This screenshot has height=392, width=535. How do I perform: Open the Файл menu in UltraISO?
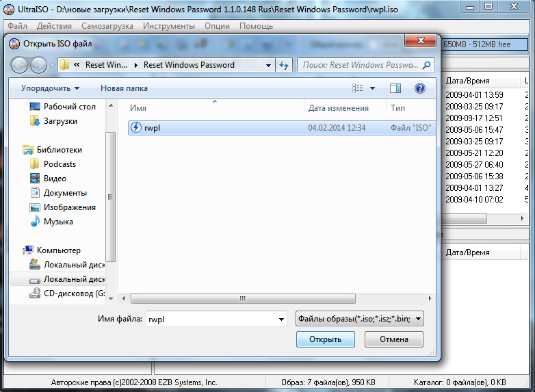pyautogui.click(x=17, y=26)
